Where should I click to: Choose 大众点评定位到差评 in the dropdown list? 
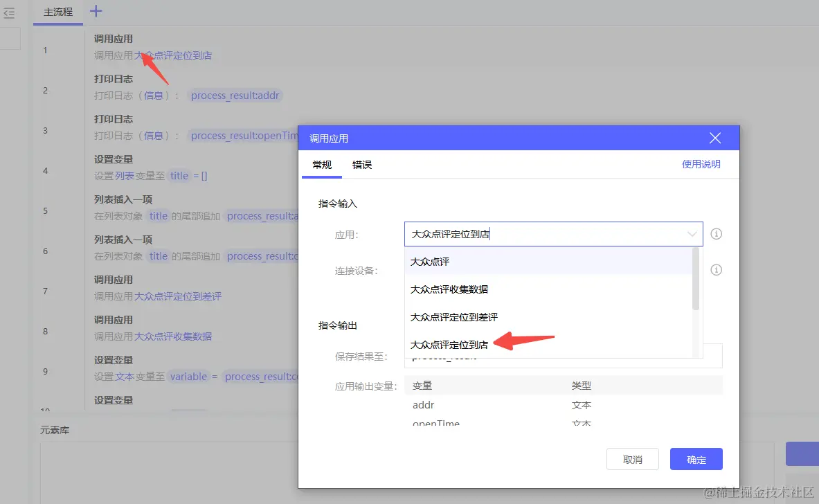548,317
